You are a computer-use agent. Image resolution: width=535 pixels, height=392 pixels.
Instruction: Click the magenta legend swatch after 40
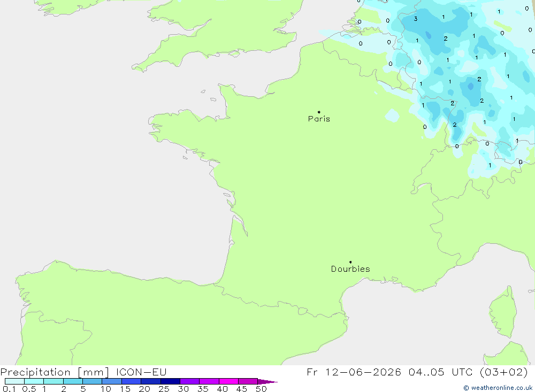(228, 381)
